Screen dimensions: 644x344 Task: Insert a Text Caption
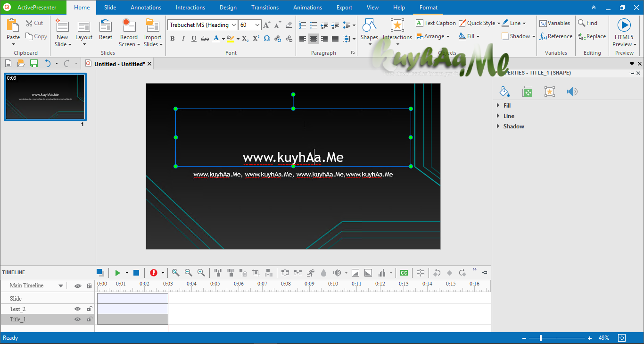(x=436, y=23)
